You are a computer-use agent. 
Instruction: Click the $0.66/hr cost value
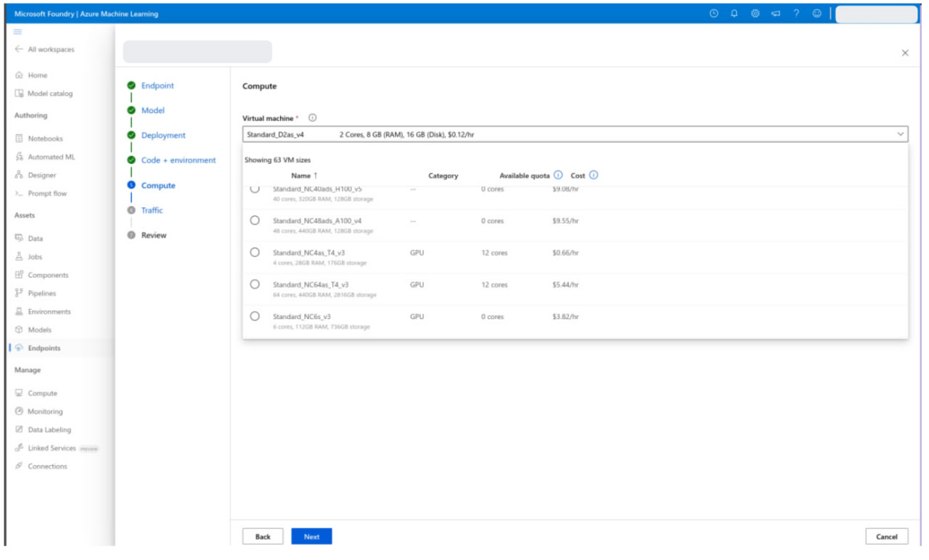coord(565,253)
